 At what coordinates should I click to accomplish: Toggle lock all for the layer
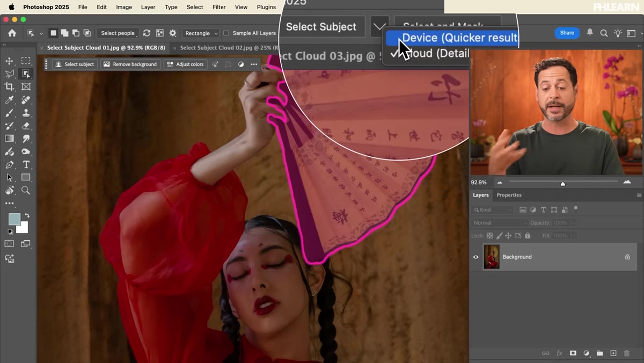[528, 236]
